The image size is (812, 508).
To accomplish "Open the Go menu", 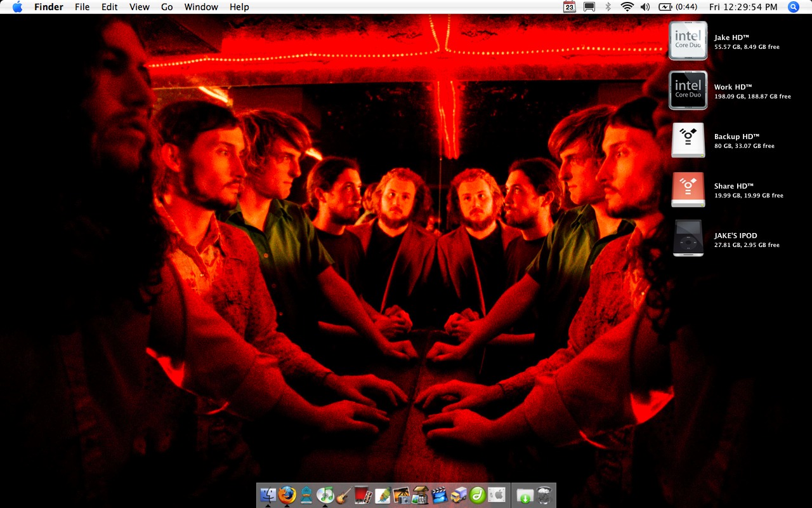I will [x=167, y=7].
